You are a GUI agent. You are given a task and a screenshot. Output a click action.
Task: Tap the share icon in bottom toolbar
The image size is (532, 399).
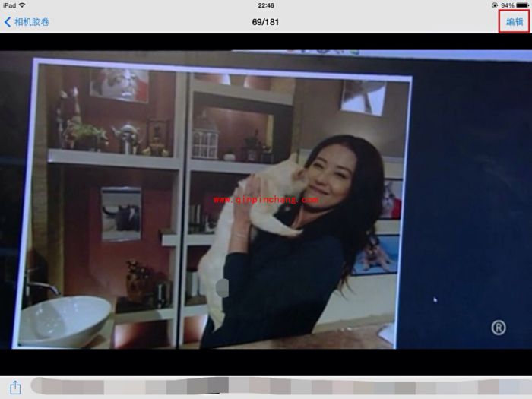(15, 387)
